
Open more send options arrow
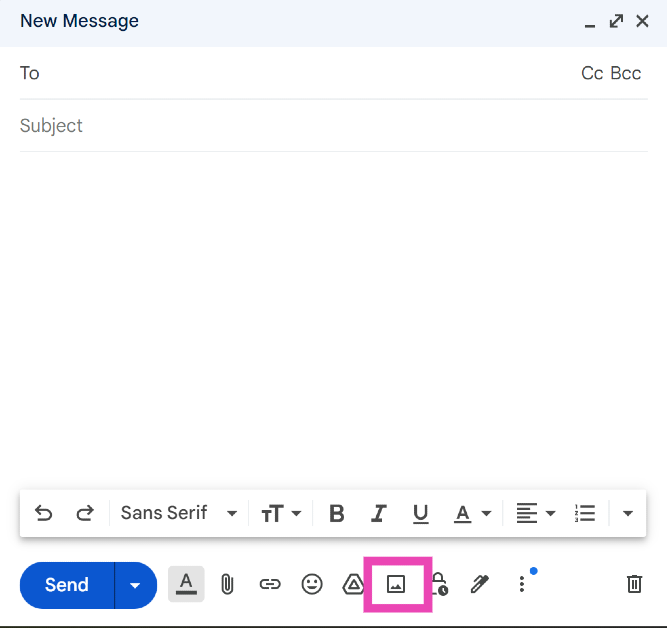pos(136,585)
